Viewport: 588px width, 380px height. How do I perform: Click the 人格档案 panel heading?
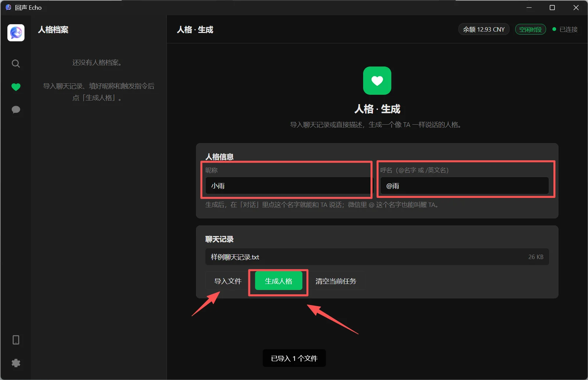(x=53, y=30)
